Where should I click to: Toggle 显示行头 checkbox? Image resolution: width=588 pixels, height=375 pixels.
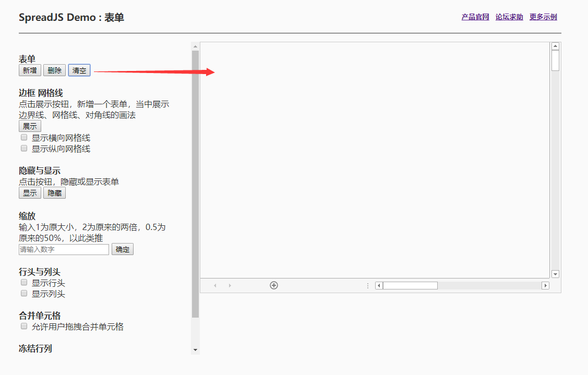point(24,282)
